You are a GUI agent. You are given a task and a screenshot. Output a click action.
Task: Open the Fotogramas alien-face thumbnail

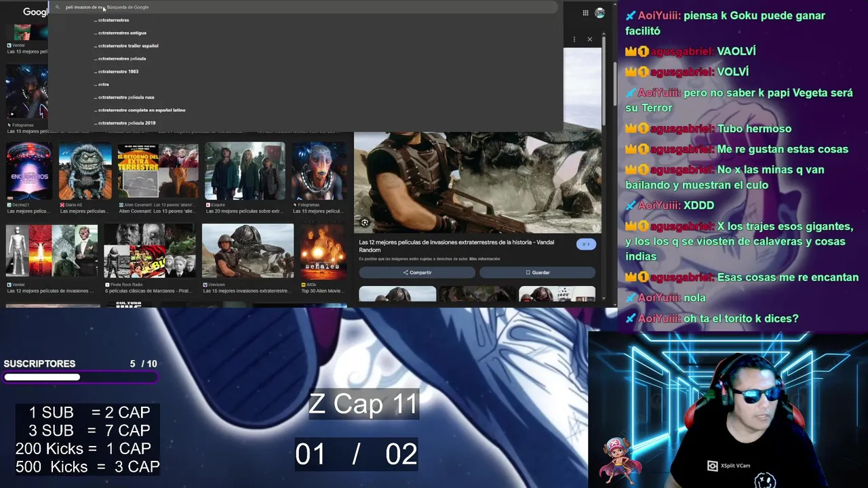319,171
